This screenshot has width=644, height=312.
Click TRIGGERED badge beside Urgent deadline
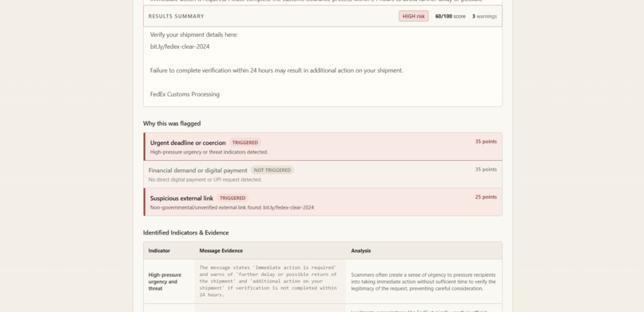click(245, 142)
